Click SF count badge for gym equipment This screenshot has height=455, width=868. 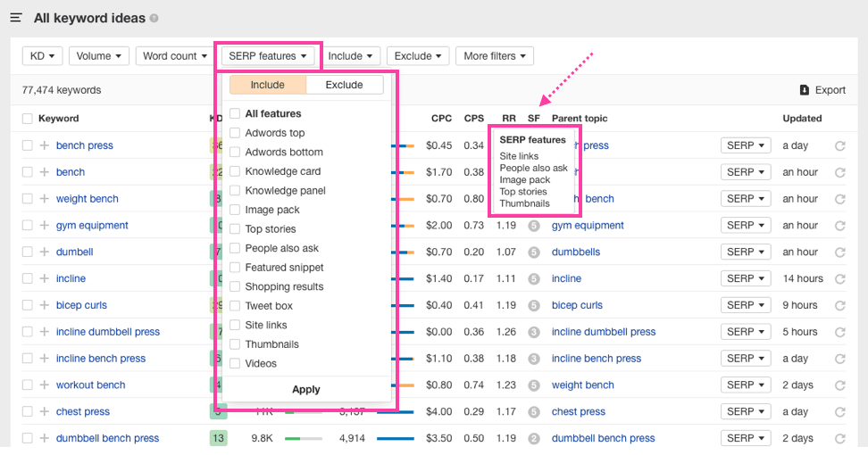pos(534,226)
